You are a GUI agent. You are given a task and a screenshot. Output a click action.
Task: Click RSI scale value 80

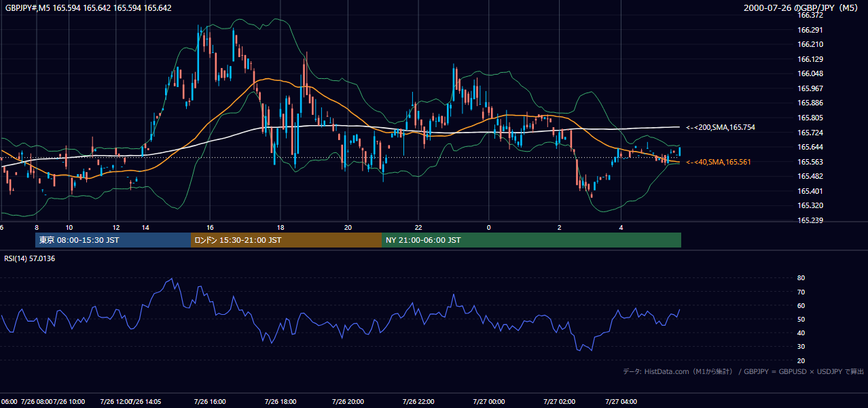coord(801,278)
